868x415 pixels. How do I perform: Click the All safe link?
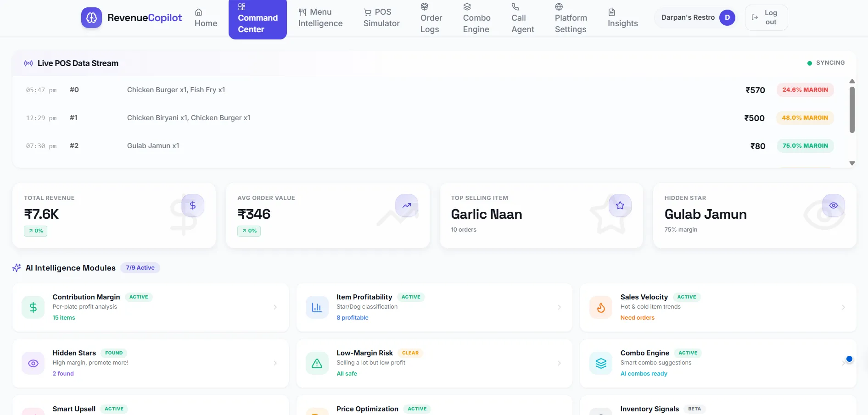[x=347, y=374]
